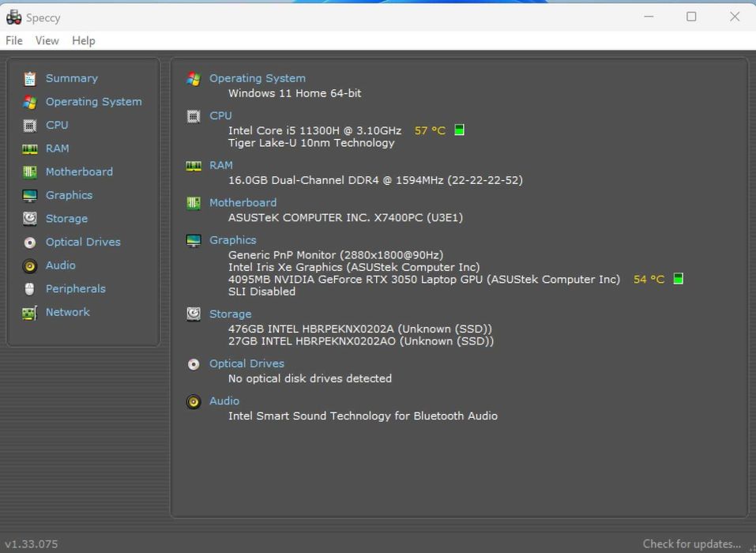Click the Summary clipboard icon in sidebar
Screen dimensions: 756x553
tap(29, 78)
